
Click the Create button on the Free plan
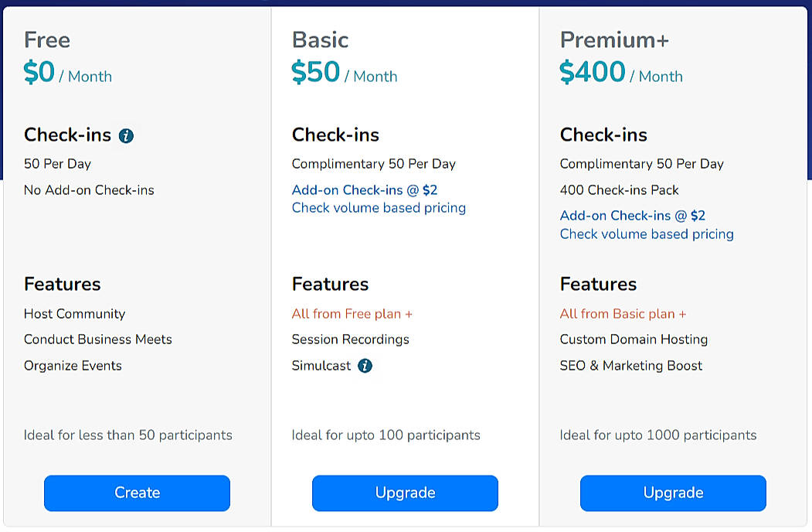[x=137, y=493]
